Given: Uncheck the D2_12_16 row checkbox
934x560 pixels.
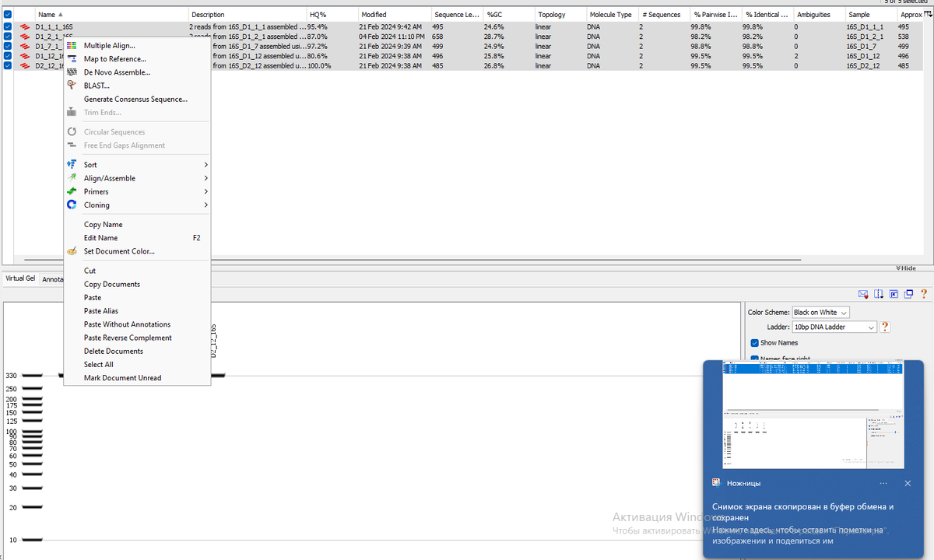Looking at the screenshot, I should pos(7,66).
